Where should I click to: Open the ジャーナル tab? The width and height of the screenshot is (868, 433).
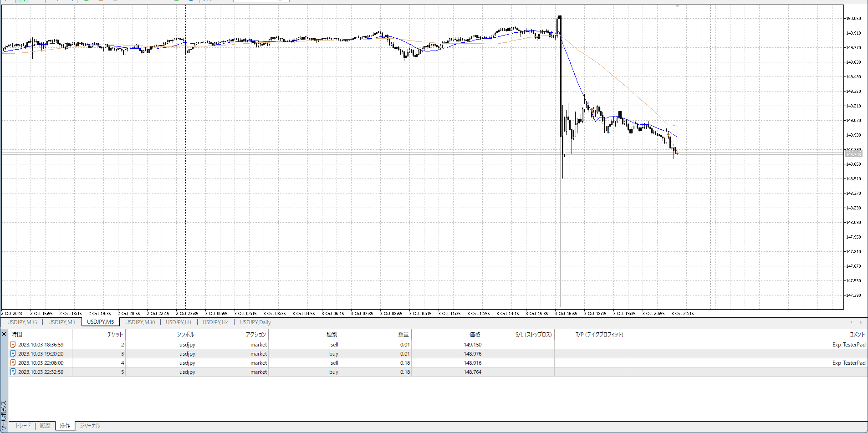pyautogui.click(x=90, y=426)
